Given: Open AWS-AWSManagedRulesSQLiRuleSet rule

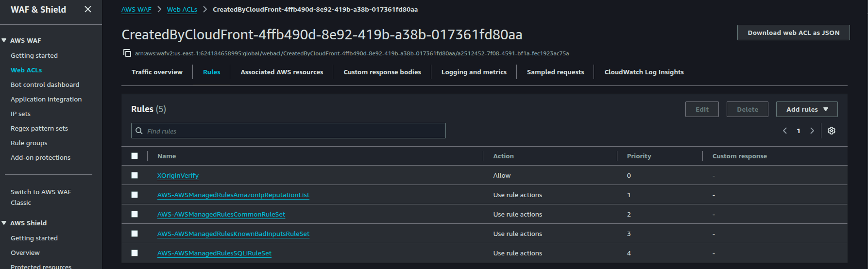Looking at the screenshot, I should pos(214,253).
